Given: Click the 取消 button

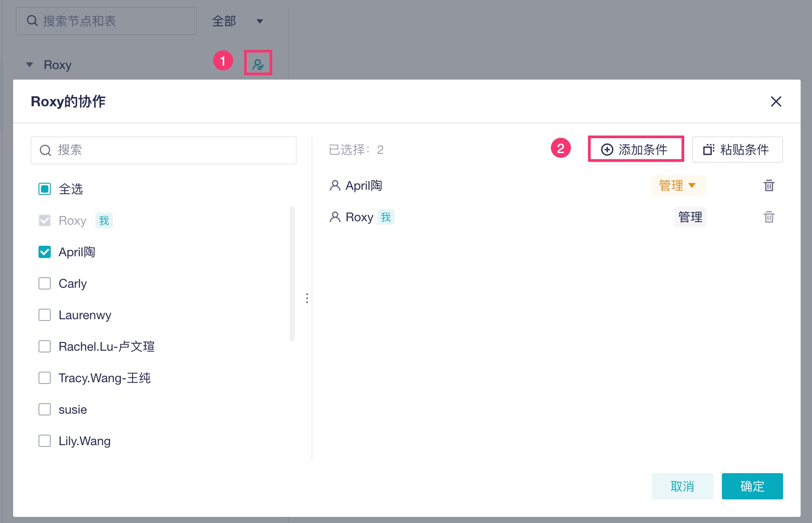Looking at the screenshot, I should pyautogui.click(x=682, y=486).
